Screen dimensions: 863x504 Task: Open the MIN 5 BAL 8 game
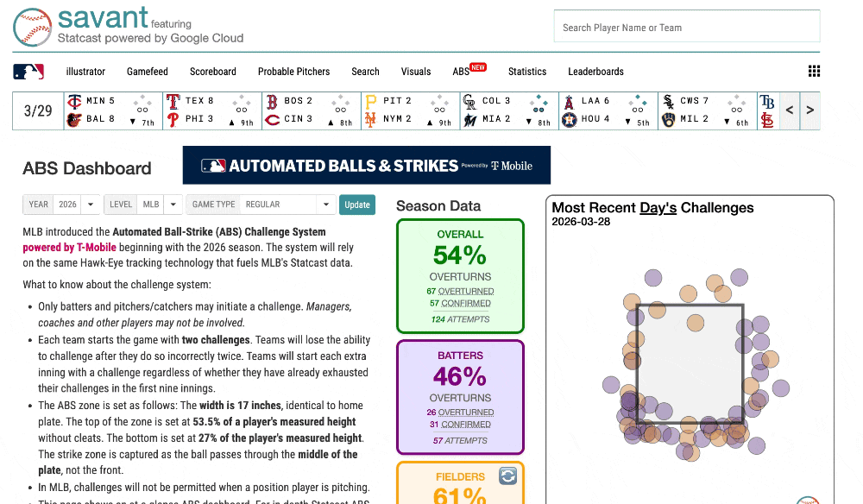113,110
